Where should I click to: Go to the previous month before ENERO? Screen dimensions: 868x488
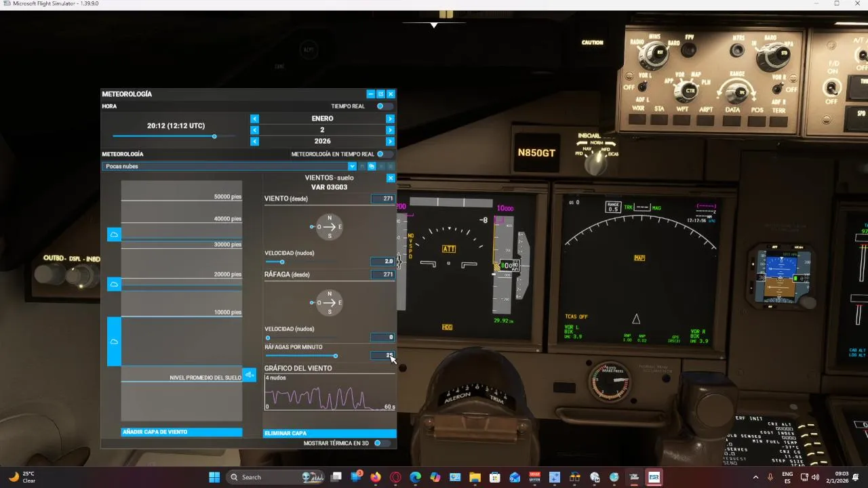(254, 119)
